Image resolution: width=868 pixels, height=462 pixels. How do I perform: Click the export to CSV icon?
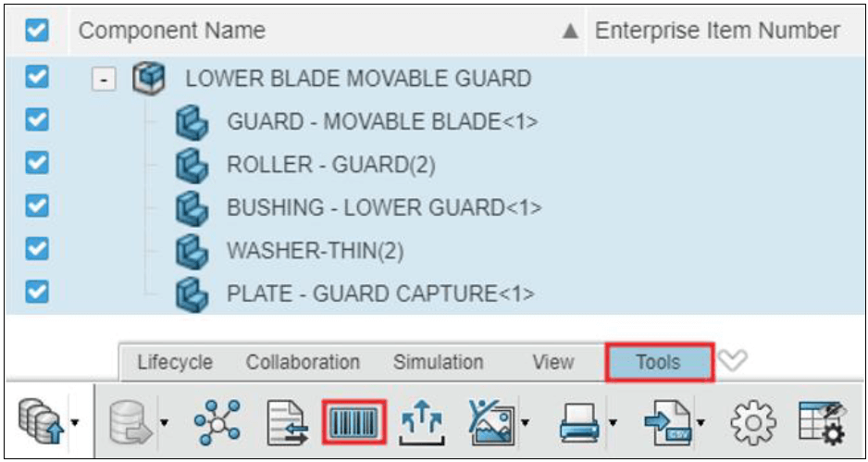tap(668, 423)
